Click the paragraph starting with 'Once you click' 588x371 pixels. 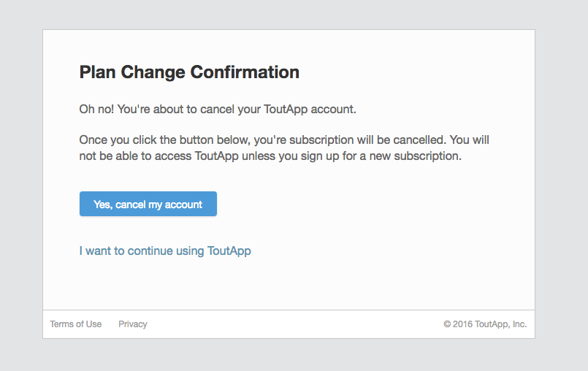[284, 147]
